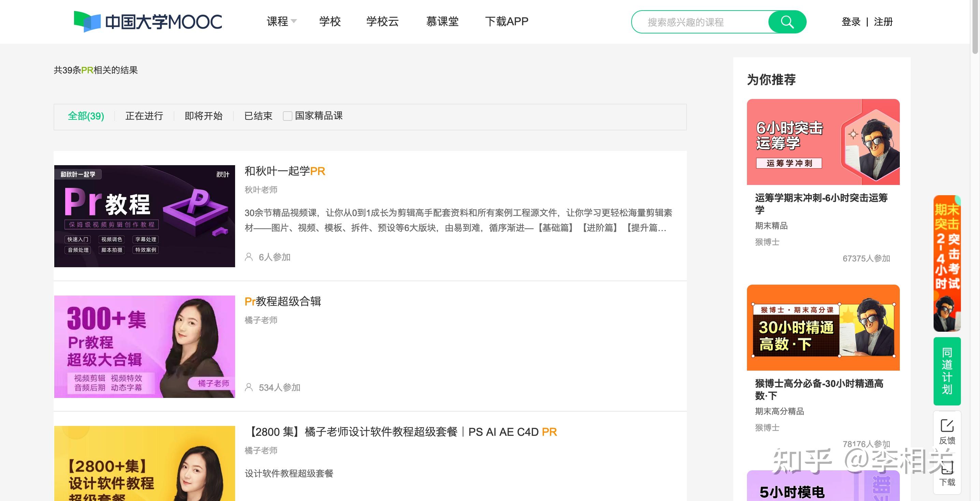The image size is (980, 501).
Task: Open the 反馈 feedback icon
Action: [947, 431]
